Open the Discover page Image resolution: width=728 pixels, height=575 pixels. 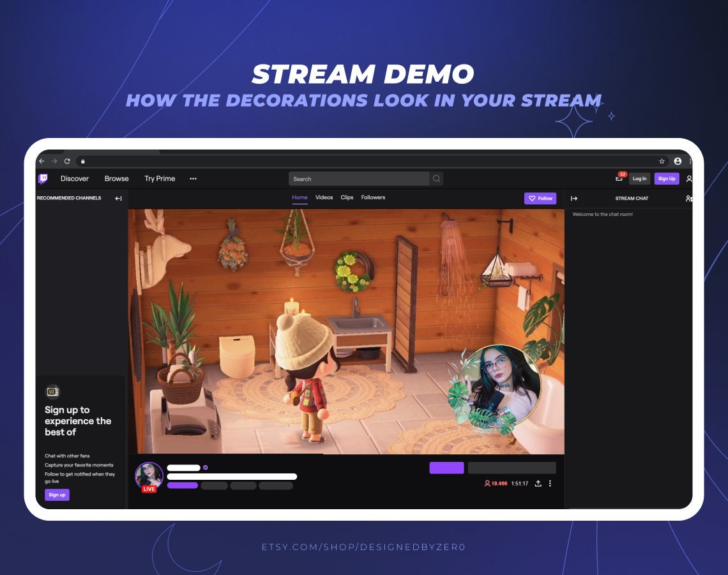(74, 179)
